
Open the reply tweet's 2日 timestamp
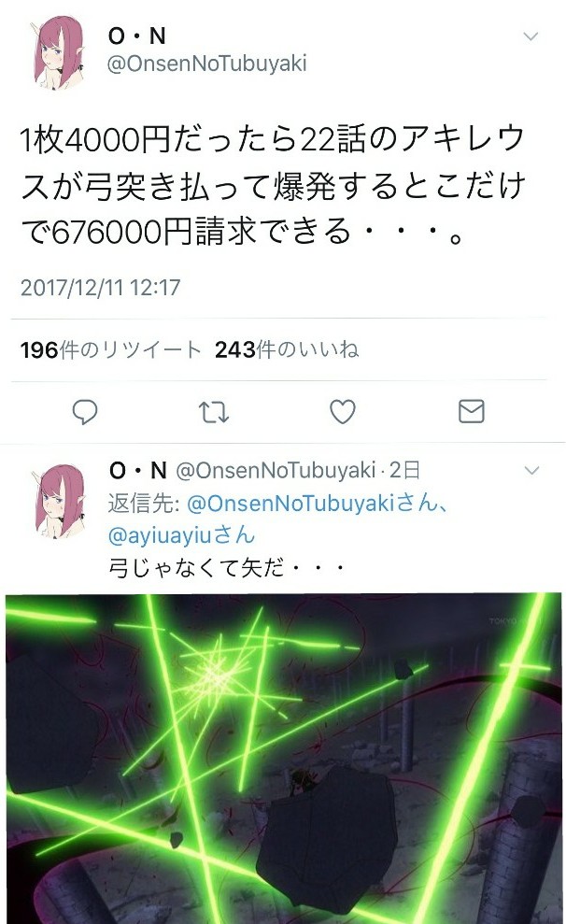[404, 470]
